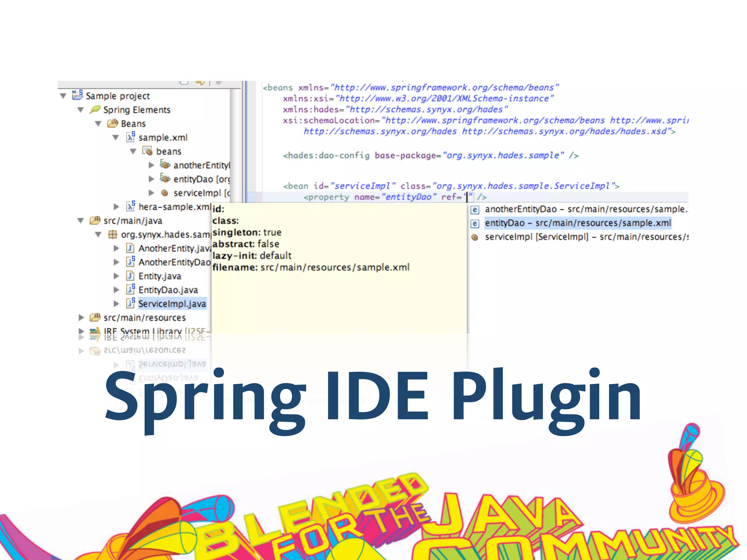Collapse the Spring Elements node
747x560 pixels.
coord(81,110)
